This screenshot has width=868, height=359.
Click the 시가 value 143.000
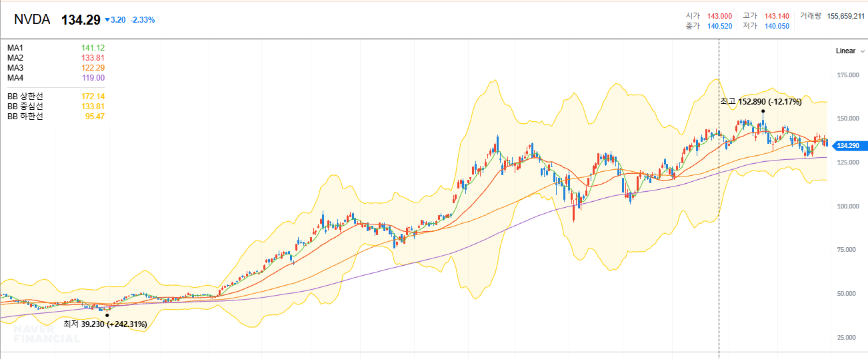click(x=719, y=16)
